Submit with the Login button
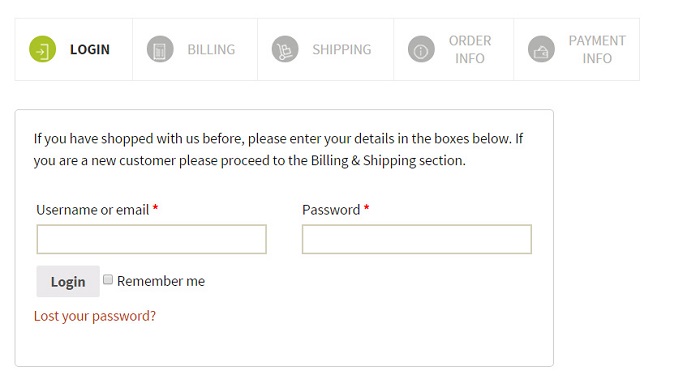 tap(68, 282)
